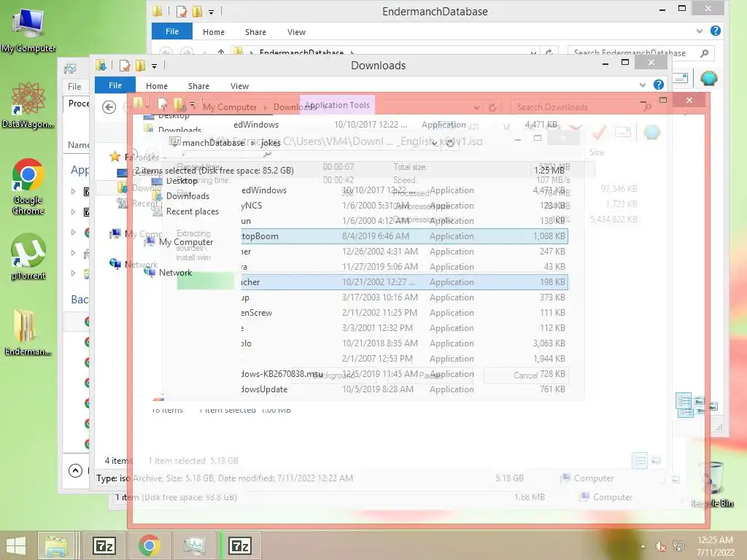Open quick access dropdown in EndermanchDatabase title bar
Screen dimensions: 747x560
(x=211, y=12)
